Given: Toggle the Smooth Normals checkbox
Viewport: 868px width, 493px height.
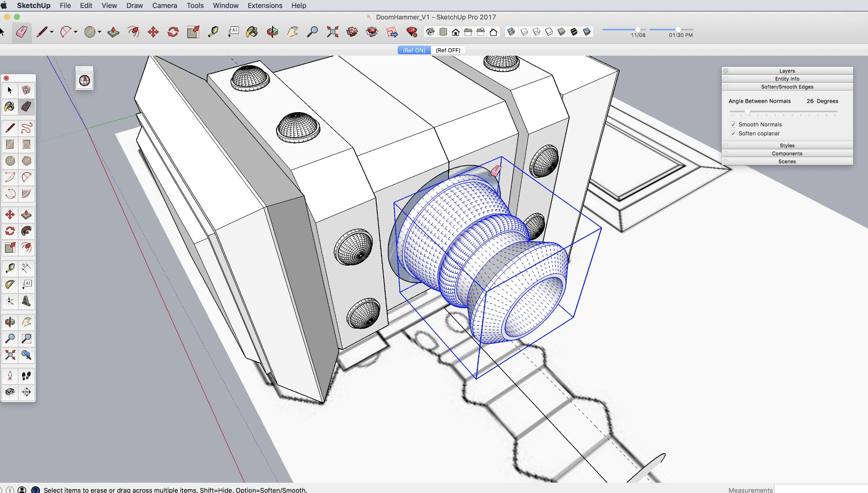Looking at the screenshot, I should point(733,124).
